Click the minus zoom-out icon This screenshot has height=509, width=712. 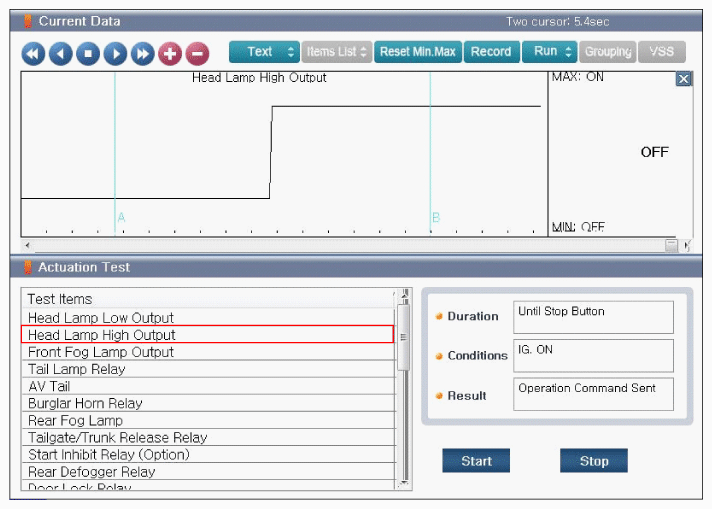coord(197,53)
